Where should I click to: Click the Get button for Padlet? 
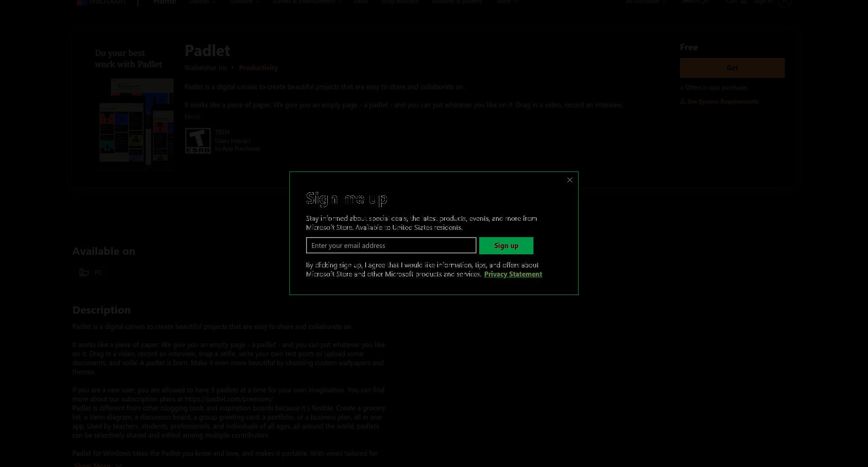732,68
